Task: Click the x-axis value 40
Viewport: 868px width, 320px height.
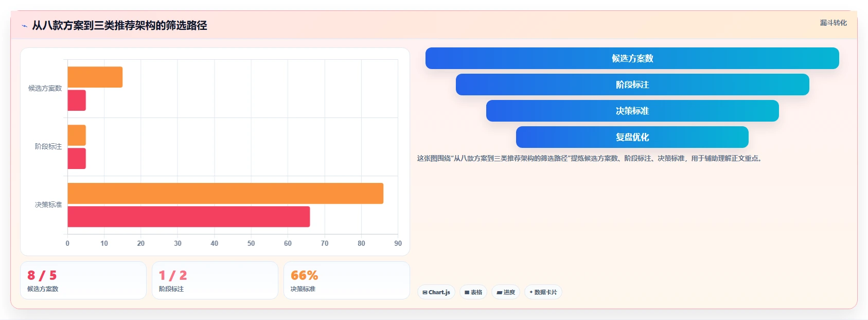Action: tap(215, 243)
